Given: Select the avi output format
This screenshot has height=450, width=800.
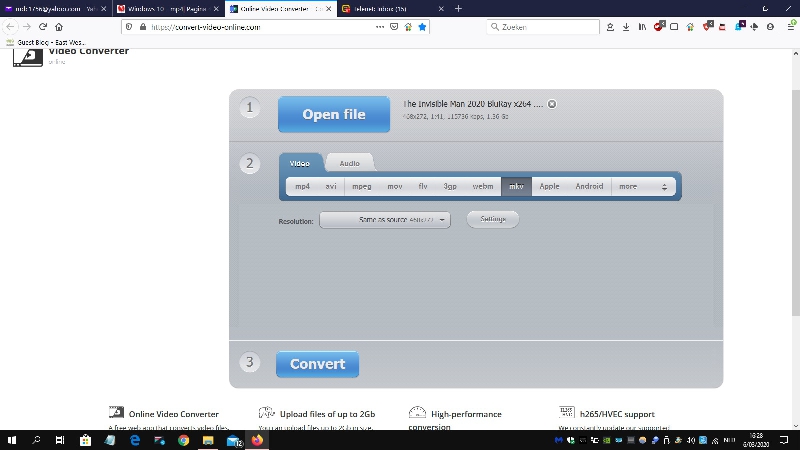Looking at the screenshot, I should [330, 186].
